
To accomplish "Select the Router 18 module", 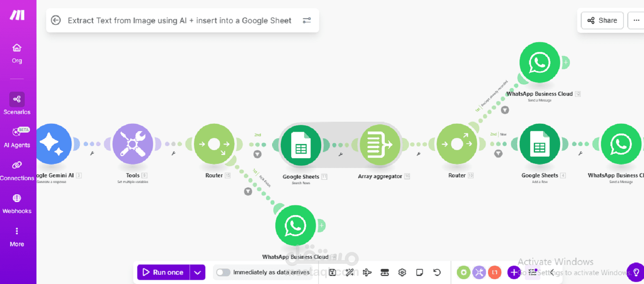I will 457,144.
